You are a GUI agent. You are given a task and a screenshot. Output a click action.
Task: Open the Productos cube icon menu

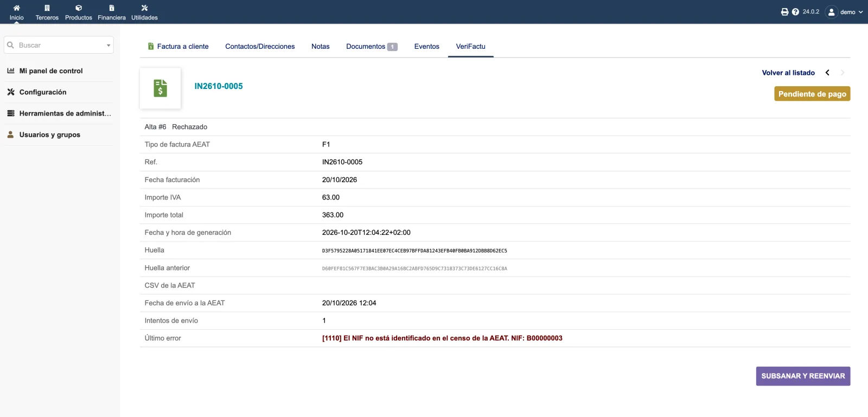[x=79, y=8]
